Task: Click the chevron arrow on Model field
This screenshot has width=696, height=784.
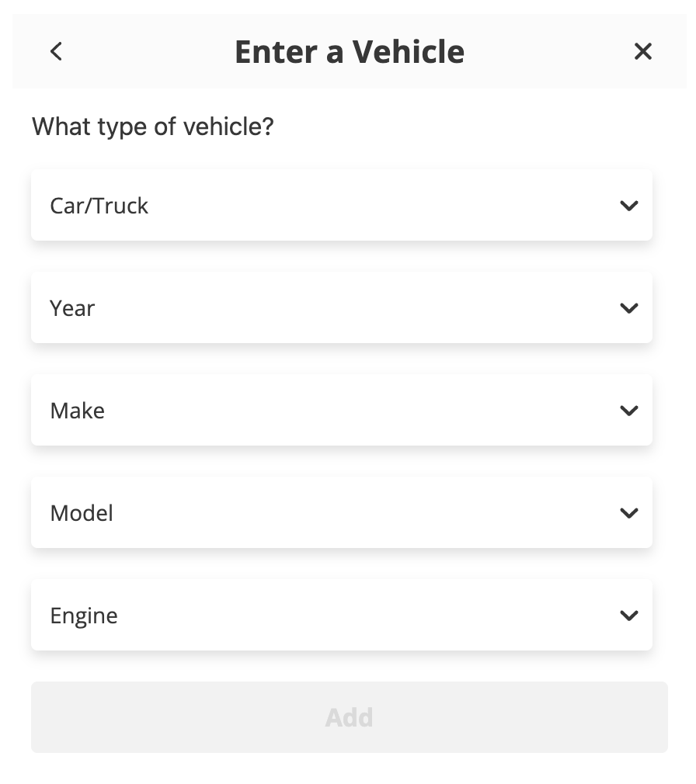Action: (628, 513)
